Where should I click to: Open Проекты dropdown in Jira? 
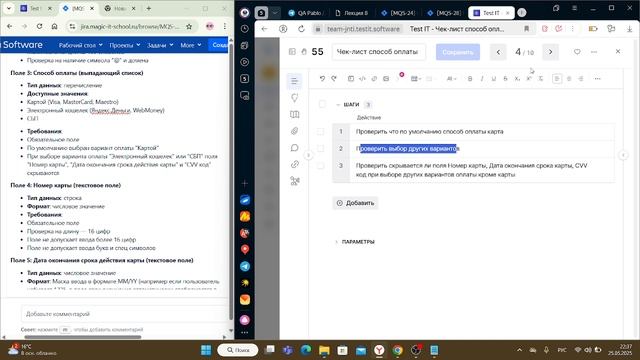(x=124, y=45)
